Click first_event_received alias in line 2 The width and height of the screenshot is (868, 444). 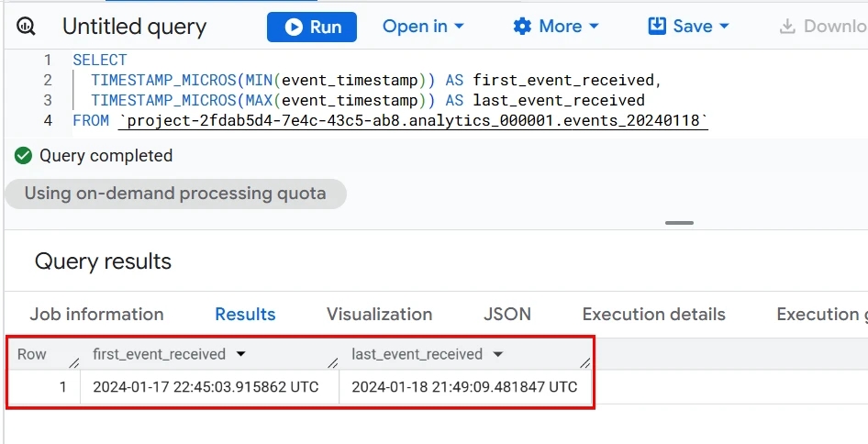563,81
